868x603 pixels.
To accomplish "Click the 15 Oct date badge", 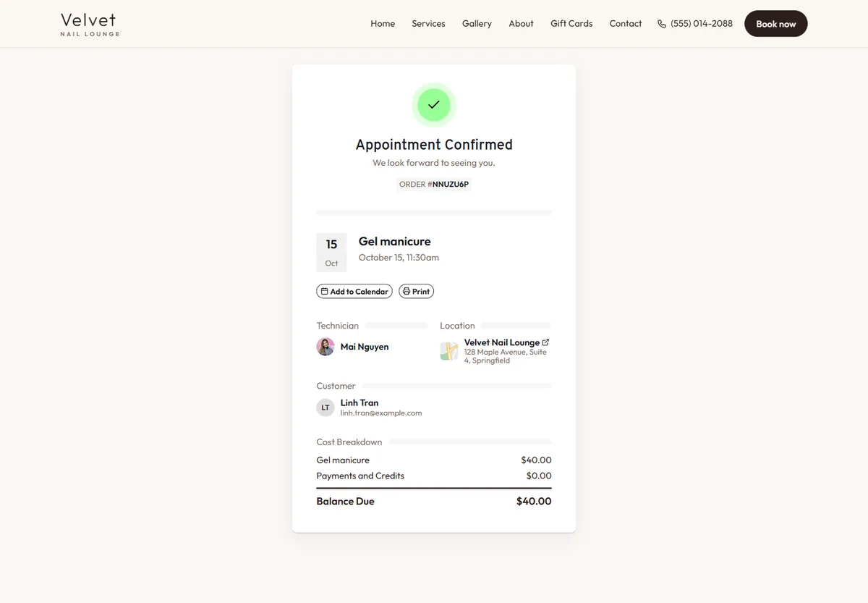I will [x=331, y=252].
